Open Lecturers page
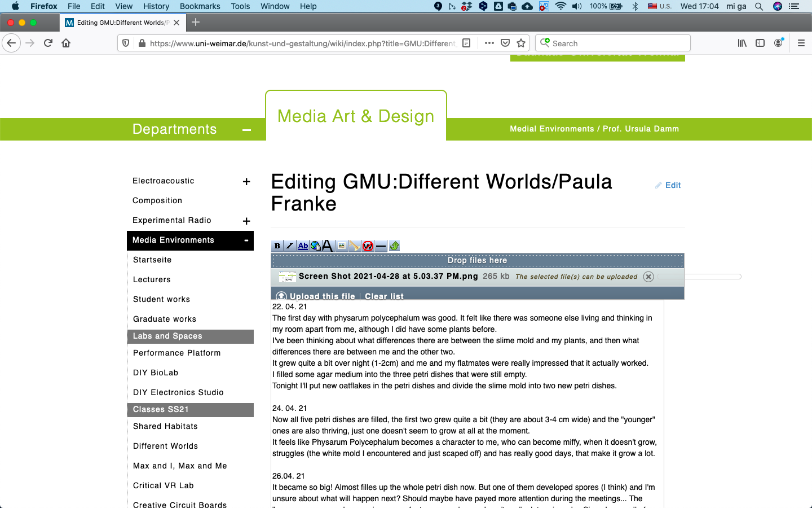Screen dimensions: 812x508 pyautogui.click(x=152, y=279)
